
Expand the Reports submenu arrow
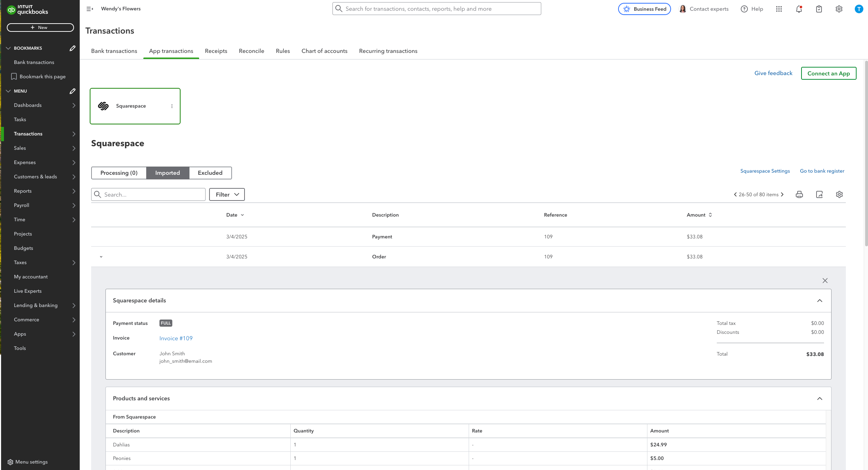(x=74, y=191)
